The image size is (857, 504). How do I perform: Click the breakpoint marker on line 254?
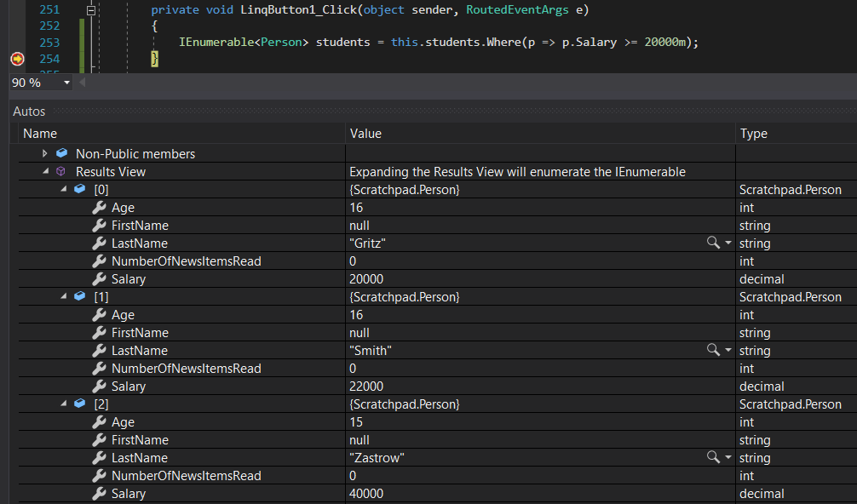pos(18,59)
